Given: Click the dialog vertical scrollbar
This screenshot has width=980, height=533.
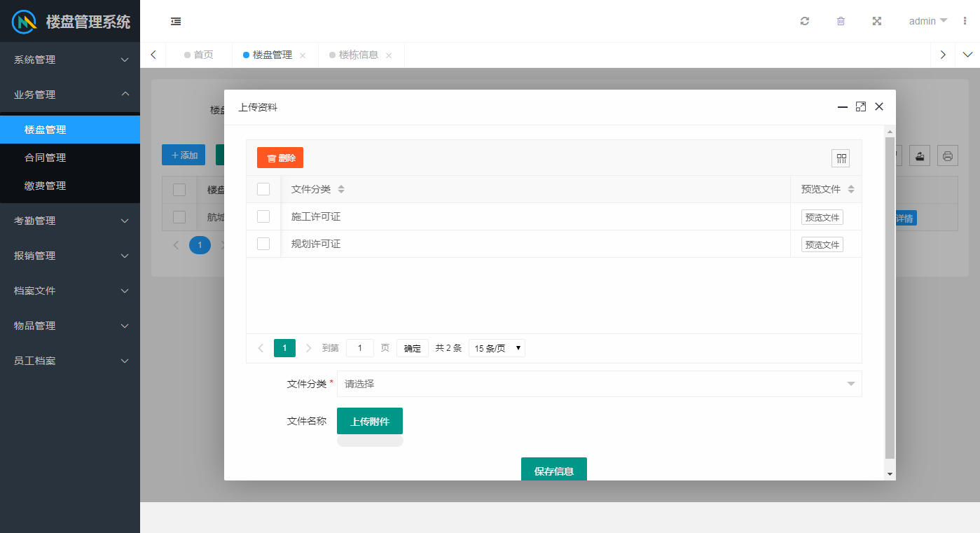Looking at the screenshot, I should tap(890, 294).
